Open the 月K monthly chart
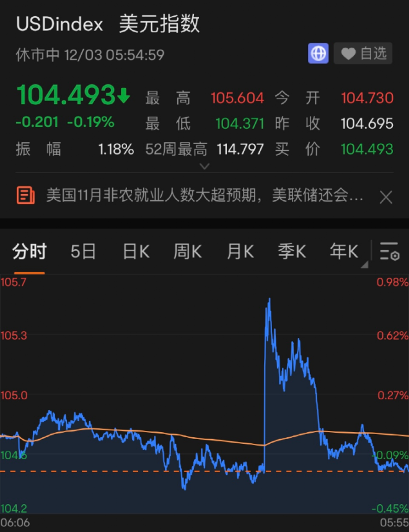The width and height of the screenshot is (409, 532). 240,252
